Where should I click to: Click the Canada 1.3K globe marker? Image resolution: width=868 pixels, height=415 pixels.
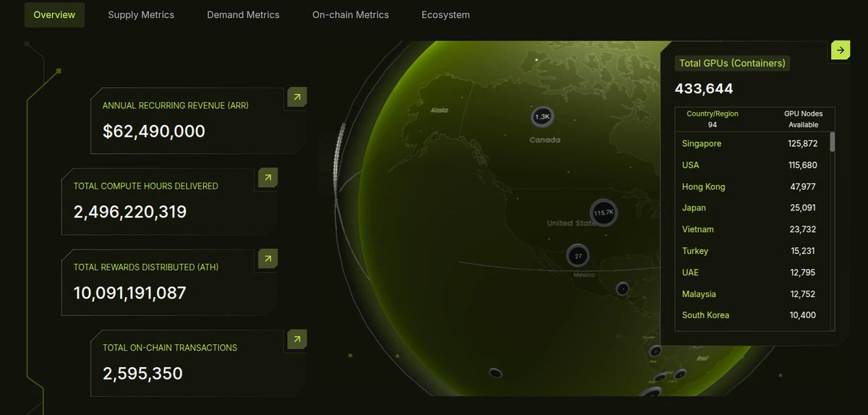click(542, 116)
